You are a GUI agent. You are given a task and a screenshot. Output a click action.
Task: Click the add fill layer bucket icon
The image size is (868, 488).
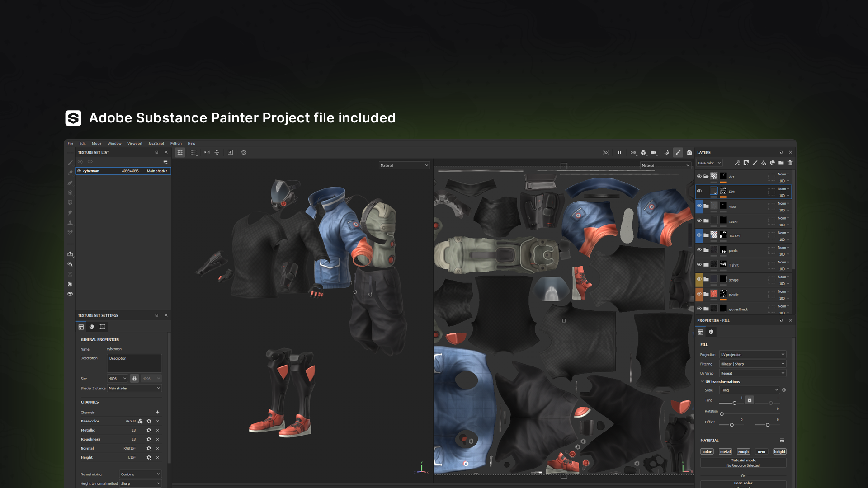764,163
